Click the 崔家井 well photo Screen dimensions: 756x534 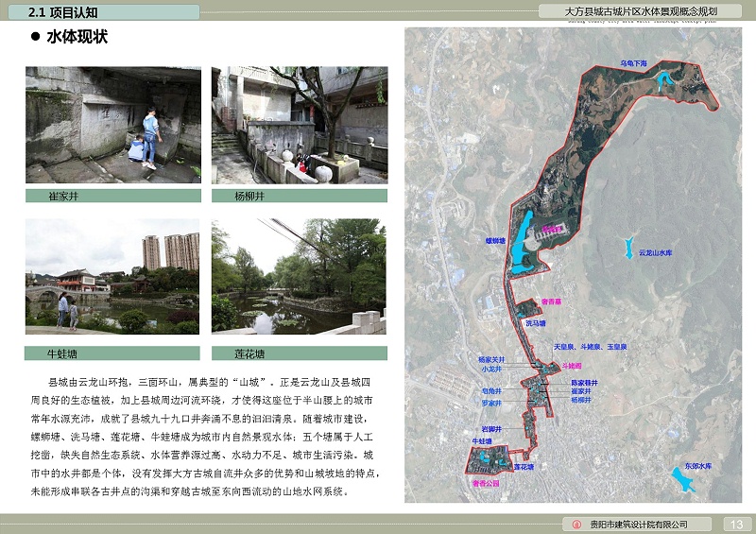(112, 125)
